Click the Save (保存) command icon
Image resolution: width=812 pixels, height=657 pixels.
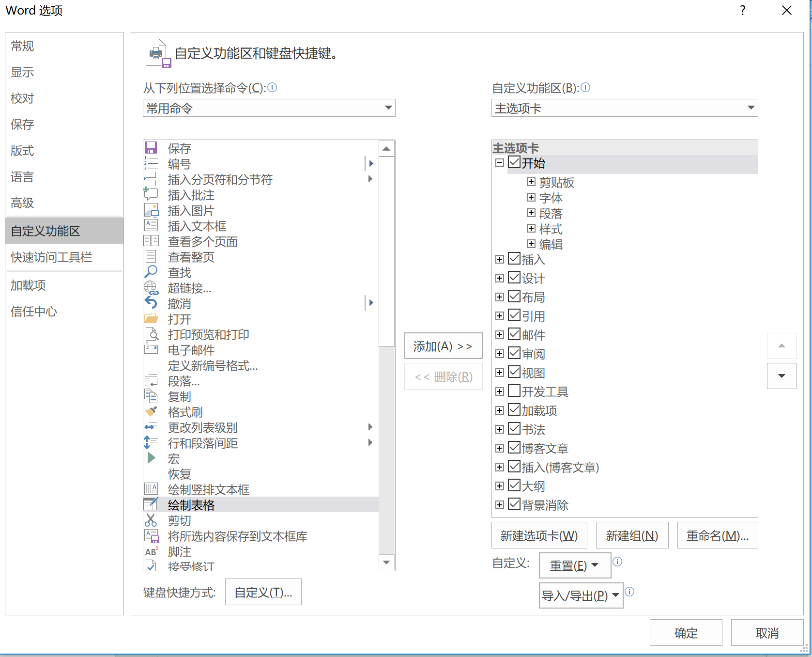[x=151, y=148]
